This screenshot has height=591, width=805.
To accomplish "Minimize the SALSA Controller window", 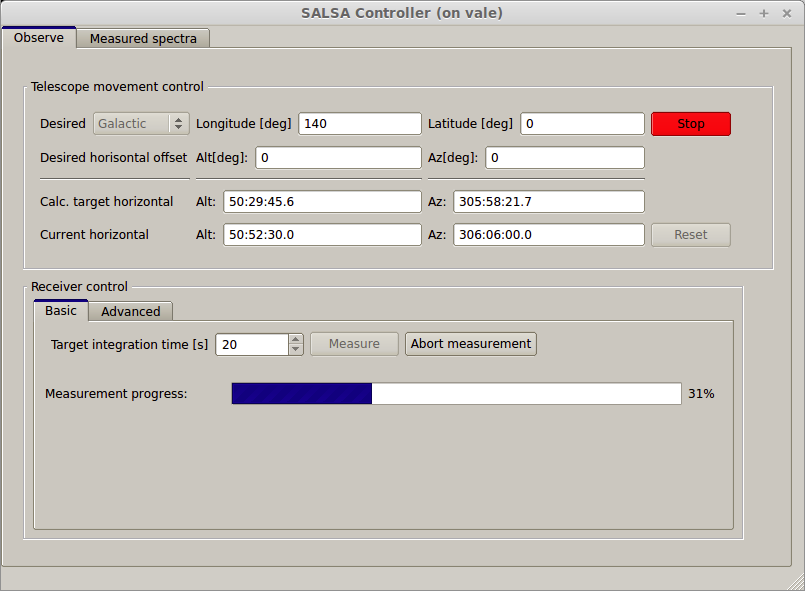I will 741,14.
